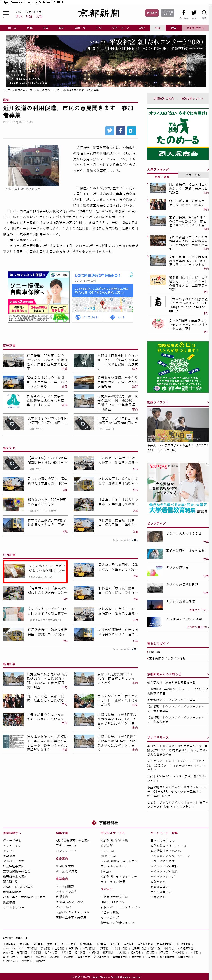212x980 pixels.
Task: Click 地域のニュース breadcrumb link
Action: click(24, 90)
